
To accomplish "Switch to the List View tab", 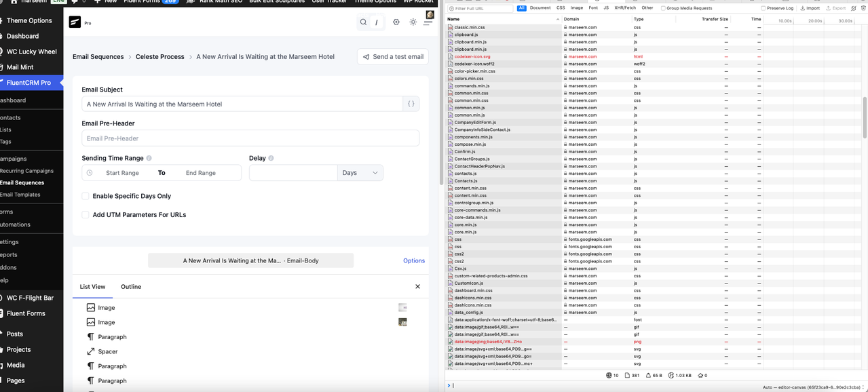I will [93, 287].
